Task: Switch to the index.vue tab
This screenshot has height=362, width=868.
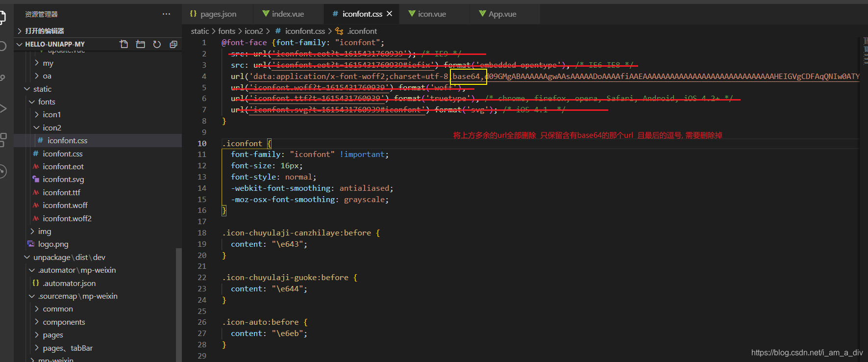Action: point(288,14)
